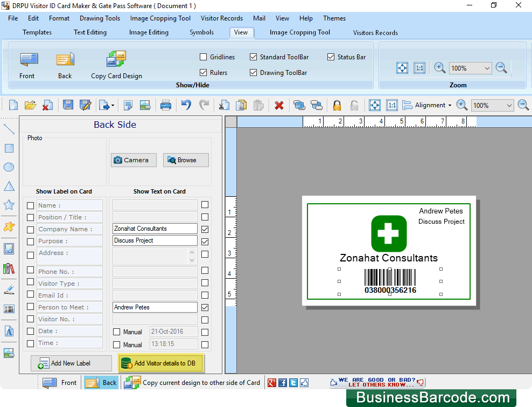
Task: Click the Undo icon
Action: tap(186, 105)
